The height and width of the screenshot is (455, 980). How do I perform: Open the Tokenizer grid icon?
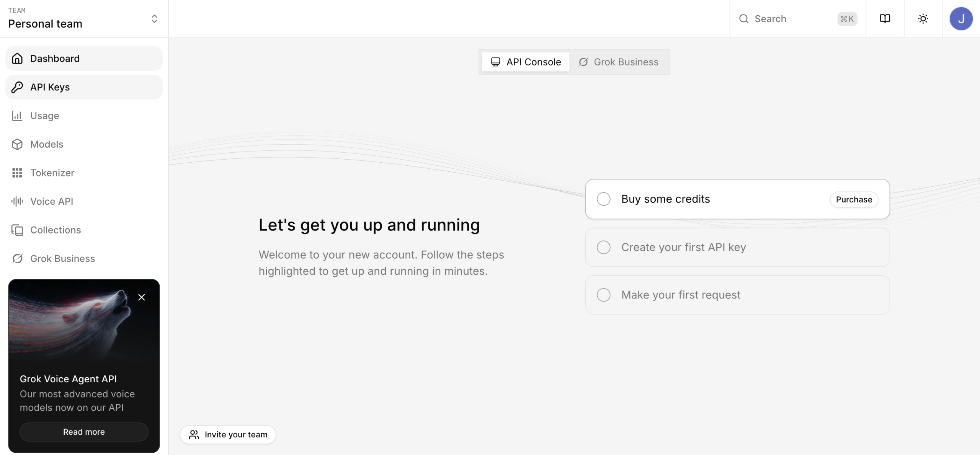click(17, 173)
